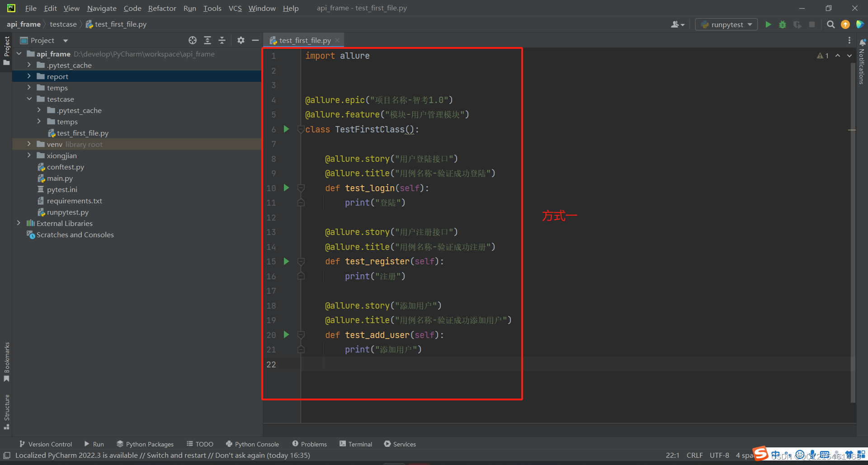Image resolution: width=868 pixels, height=465 pixels.
Task: Expand all nodes in Project panel
Action: tap(208, 40)
